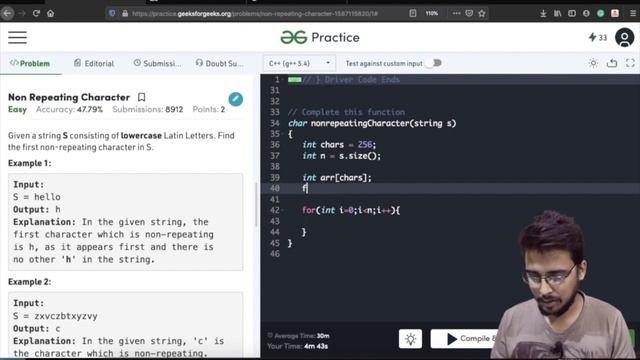Image resolution: width=640 pixels, height=360 pixels.
Task: Click the problem panel scrollbar
Action: [256, 204]
